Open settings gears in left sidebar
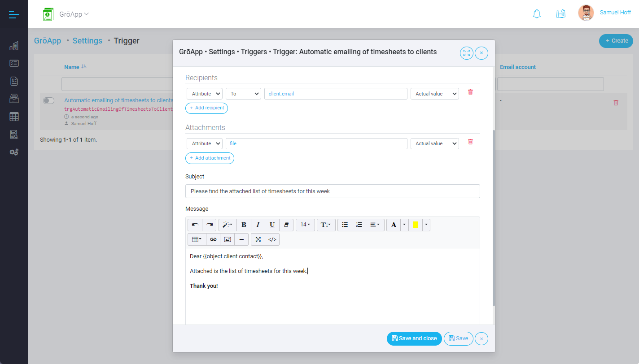 pos(14,152)
